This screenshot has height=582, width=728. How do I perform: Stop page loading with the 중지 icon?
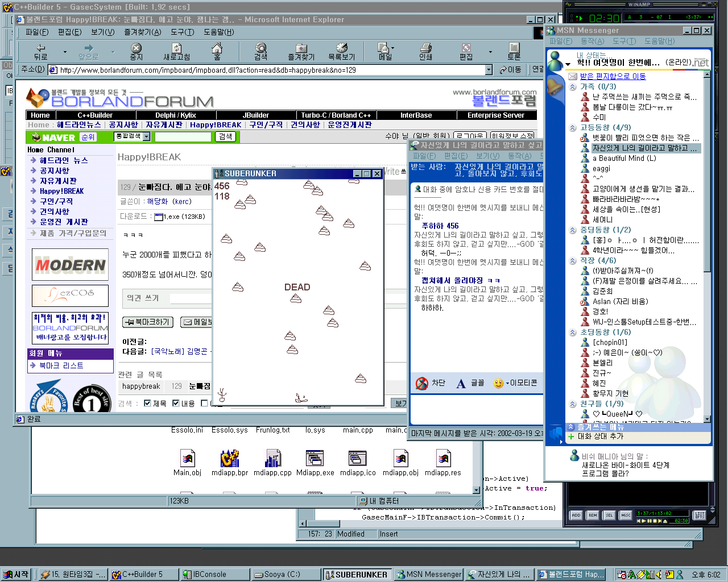click(136, 51)
